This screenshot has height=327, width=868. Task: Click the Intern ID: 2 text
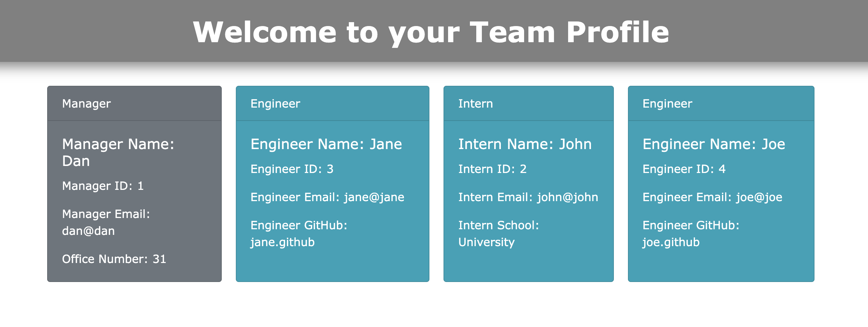click(492, 169)
